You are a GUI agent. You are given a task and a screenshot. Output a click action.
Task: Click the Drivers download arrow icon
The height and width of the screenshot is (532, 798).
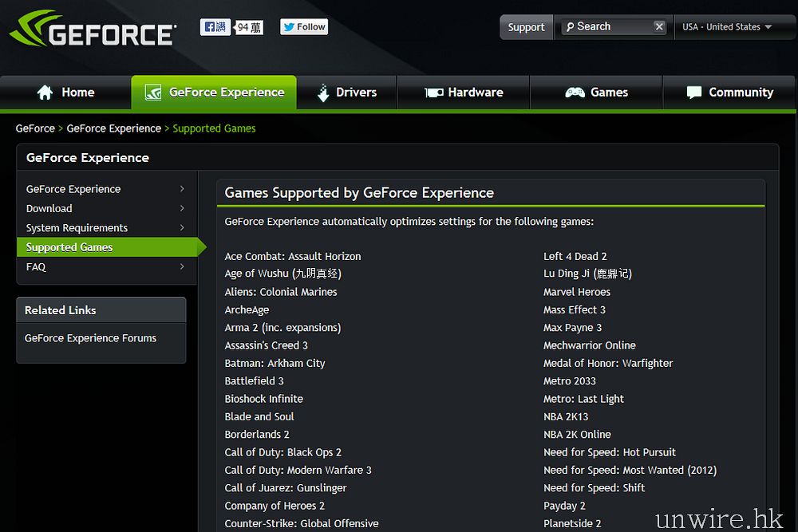[x=323, y=93]
